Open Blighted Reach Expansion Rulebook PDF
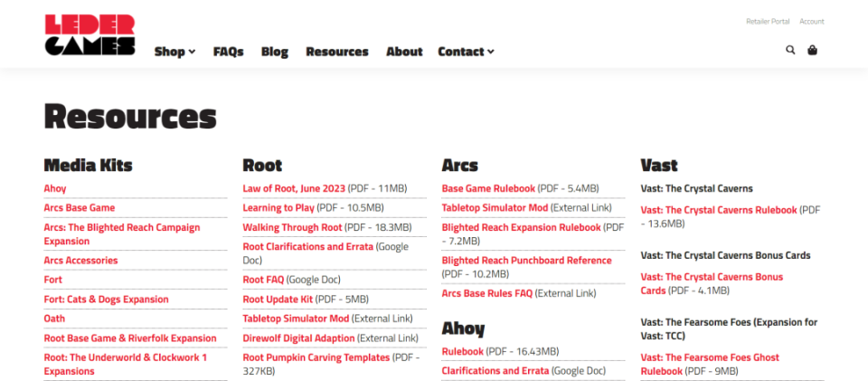Image resolution: width=868 pixels, height=381 pixels. pos(521,227)
